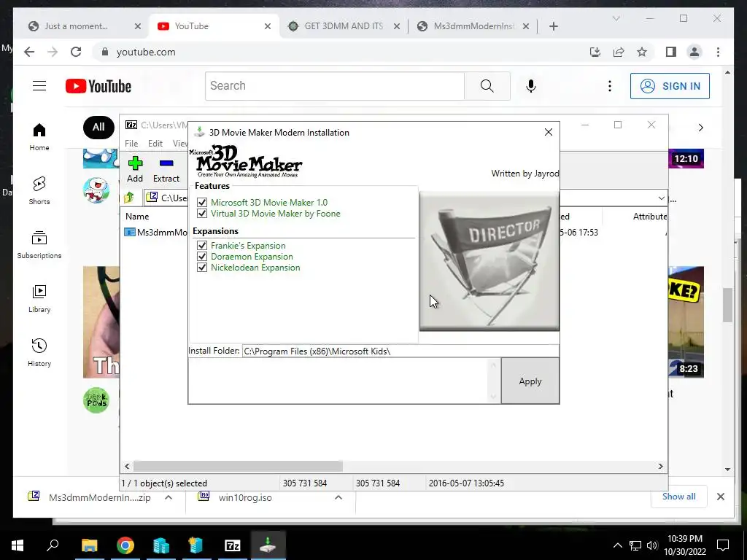This screenshot has height=560, width=747.
Task: Click Show all downloads link
Action: 679,496
